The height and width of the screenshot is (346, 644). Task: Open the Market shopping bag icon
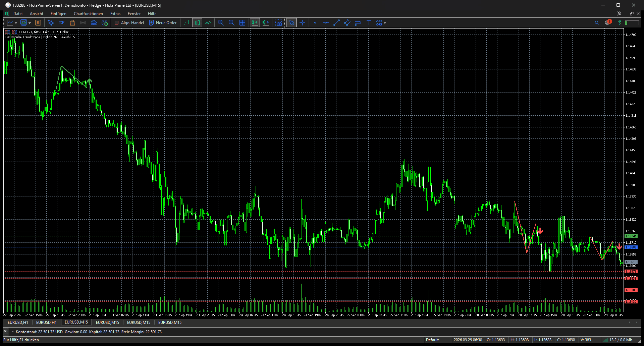72,23
